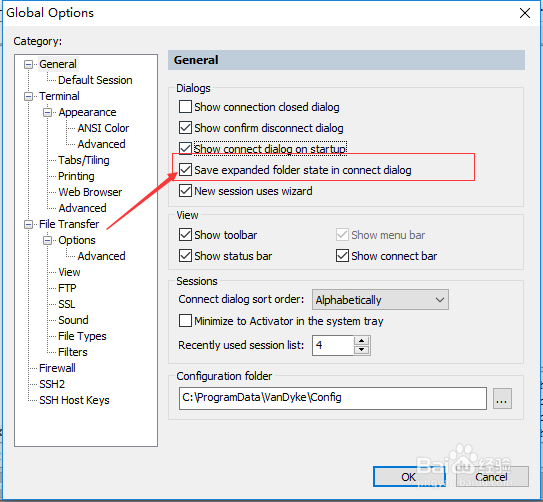Uncheck Save expanded folder state in connect dialog
Viewport: 543px width, 502px height.
(x=185, y=170)
